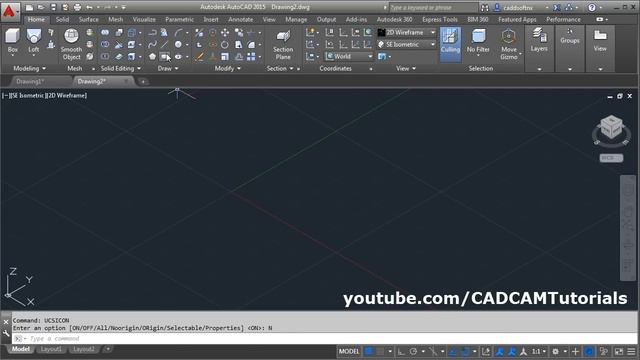Open the Help question mark

click(592, 7)
